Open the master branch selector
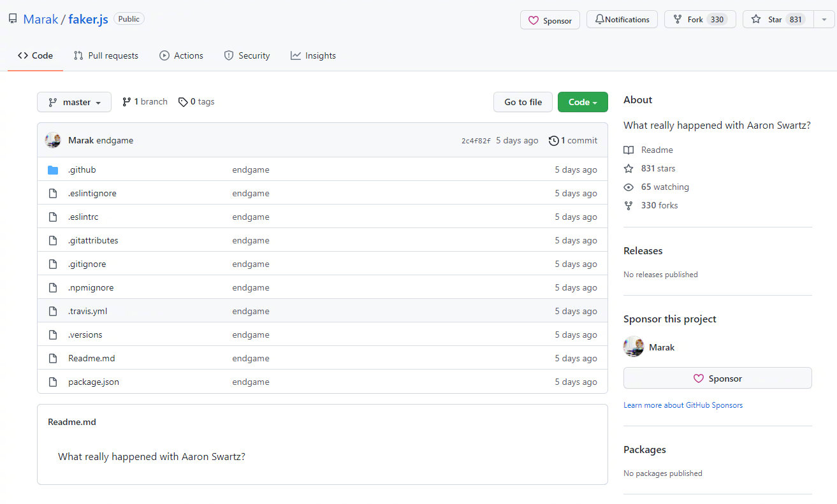Screen dimensions: 837x504 click(74, 101)
